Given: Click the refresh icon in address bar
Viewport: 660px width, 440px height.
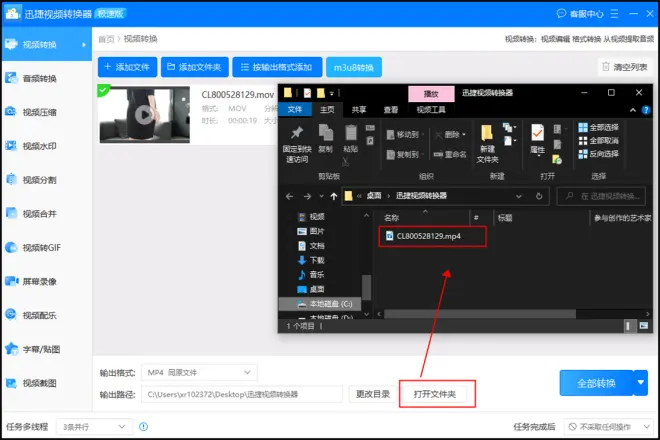Looking at the screenshot, I should (539, 196).
